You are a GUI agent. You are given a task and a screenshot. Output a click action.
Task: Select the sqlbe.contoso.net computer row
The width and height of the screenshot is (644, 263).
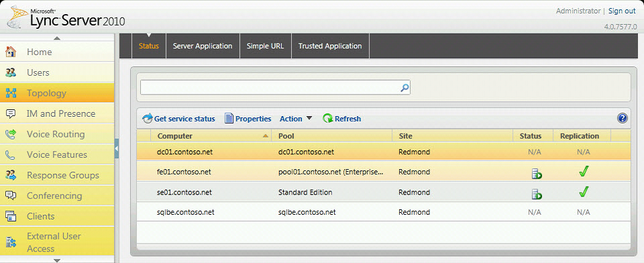(384, 212)
